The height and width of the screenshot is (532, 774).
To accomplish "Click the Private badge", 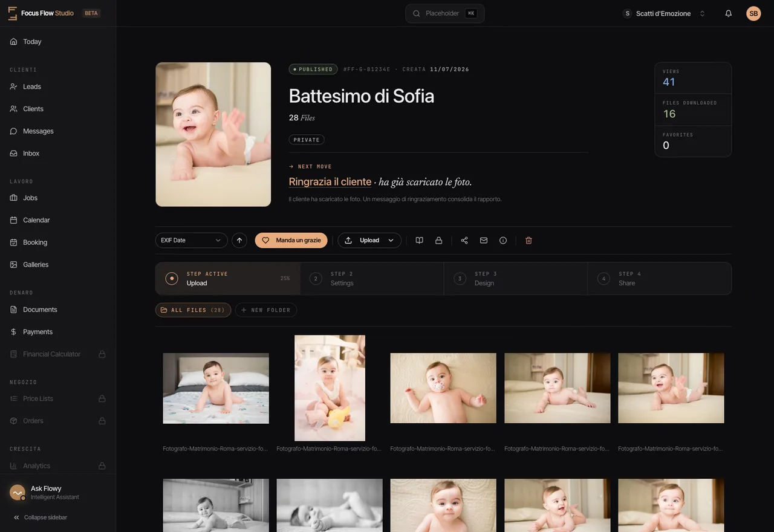I will coord(307,140).
